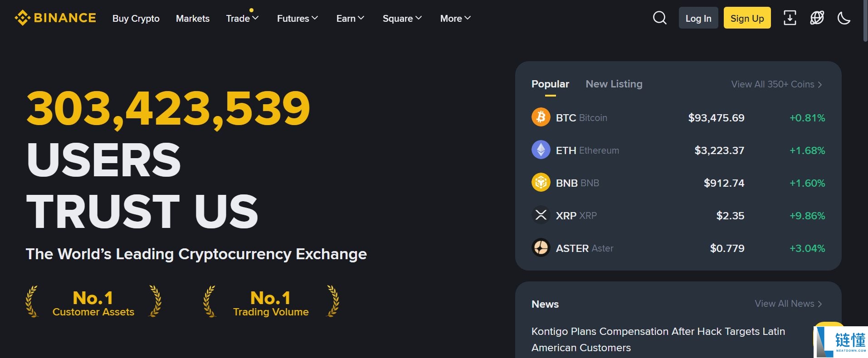Open Buy Crypto menu item

click(136, 18)
